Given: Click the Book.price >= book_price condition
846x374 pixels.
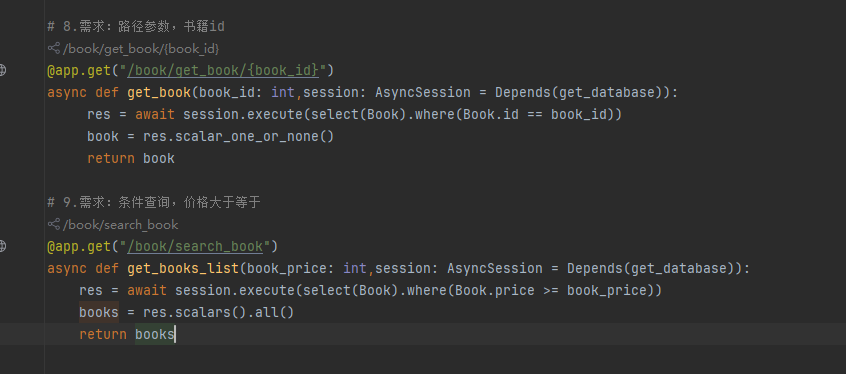Looking at the screenshot, I should pos(551,290).
